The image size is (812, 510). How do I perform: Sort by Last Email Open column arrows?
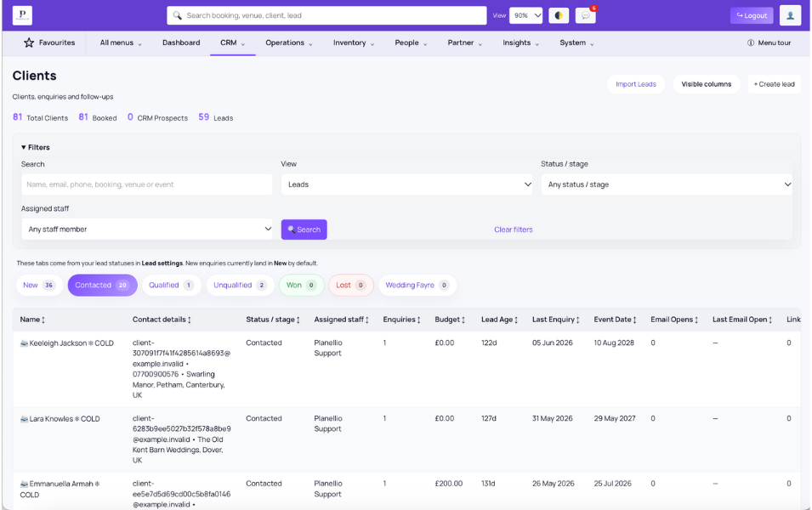coord(770,320)
